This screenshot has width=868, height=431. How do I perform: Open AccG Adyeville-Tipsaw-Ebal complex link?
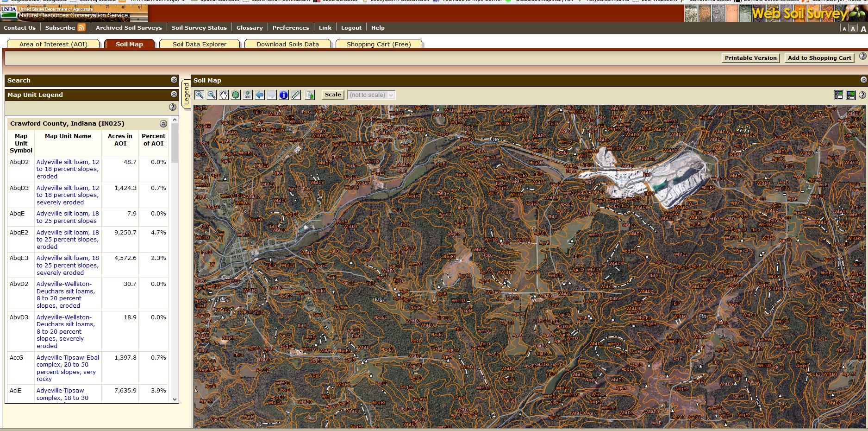coord(68,368)
